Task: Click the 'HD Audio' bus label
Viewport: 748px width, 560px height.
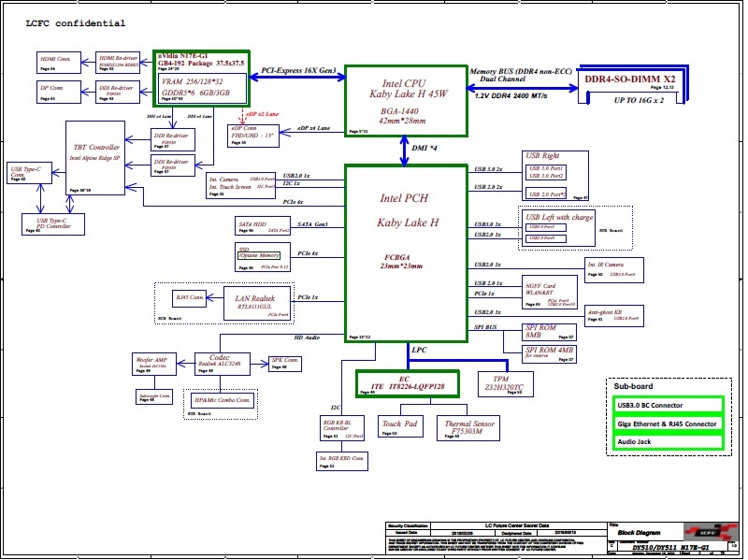Action: pos(307,337)
